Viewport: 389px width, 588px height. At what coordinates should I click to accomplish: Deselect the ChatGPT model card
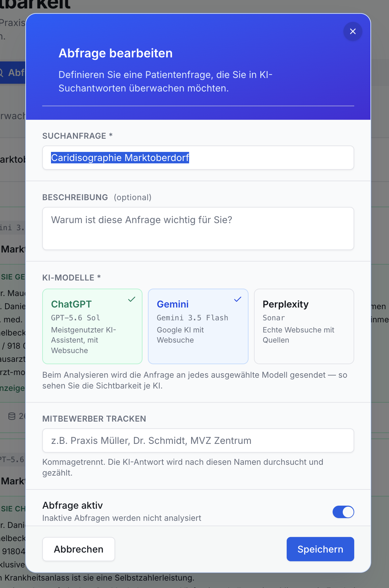92,326
